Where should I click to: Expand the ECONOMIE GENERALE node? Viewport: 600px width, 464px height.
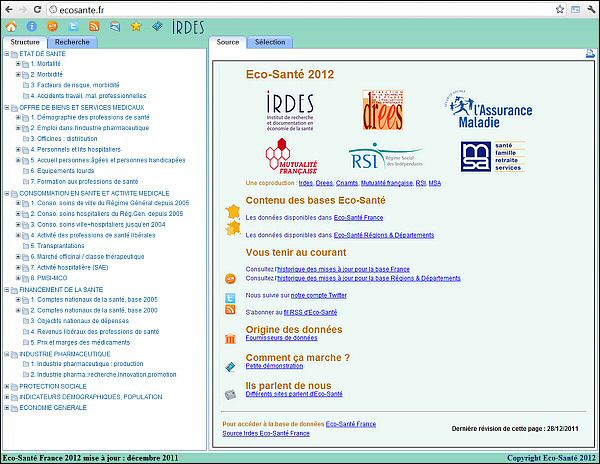[7, 408]
